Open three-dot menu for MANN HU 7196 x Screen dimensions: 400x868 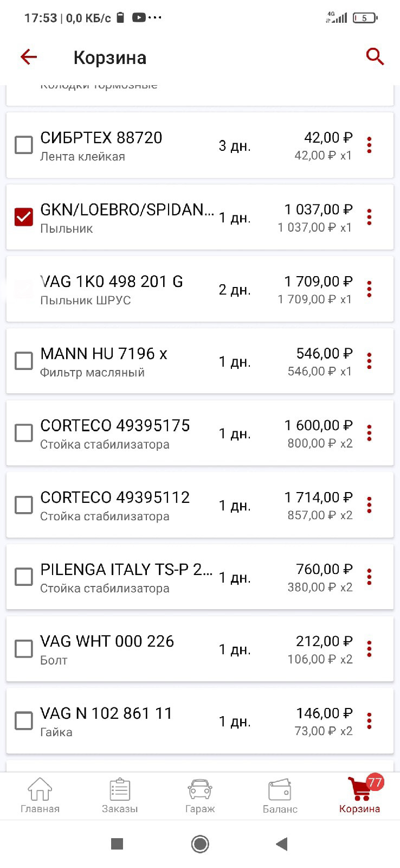pos(369,361)
